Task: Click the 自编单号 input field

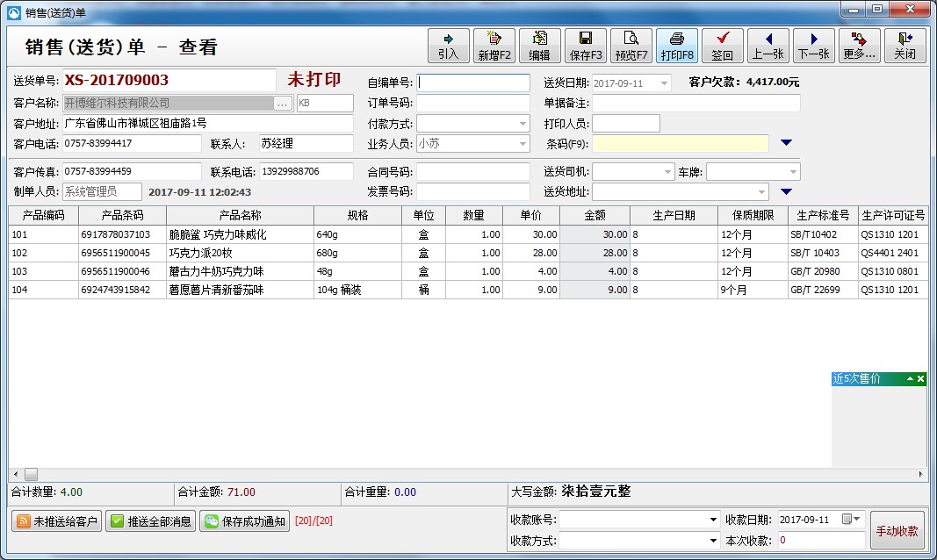Action: coord(472,83)
